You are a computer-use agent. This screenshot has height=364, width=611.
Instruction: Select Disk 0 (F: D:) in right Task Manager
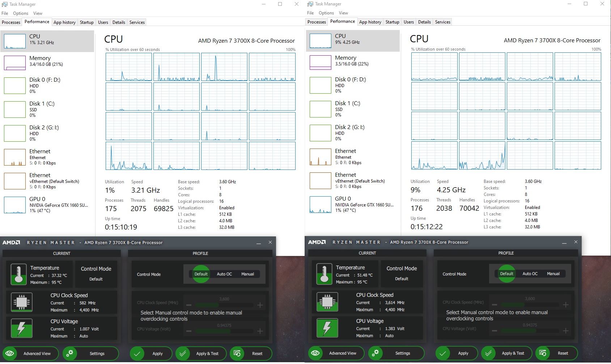tap(353, 85)
